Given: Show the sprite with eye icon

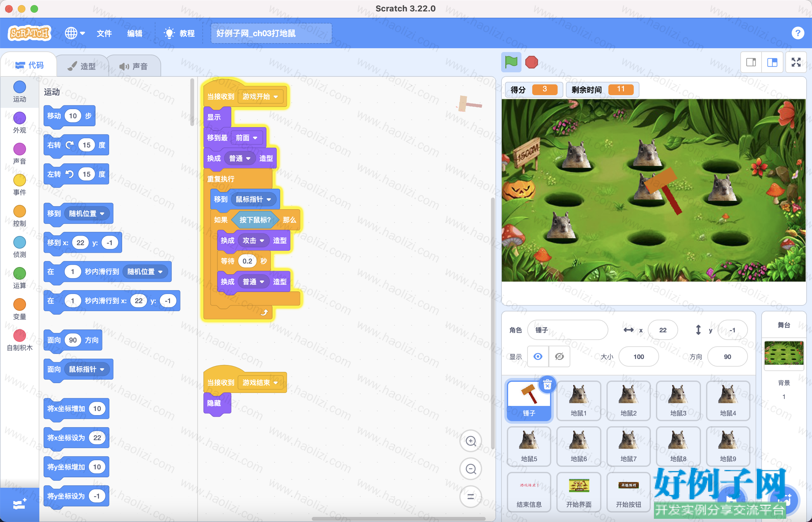Looking at the screenshot, I should (538, 356).
